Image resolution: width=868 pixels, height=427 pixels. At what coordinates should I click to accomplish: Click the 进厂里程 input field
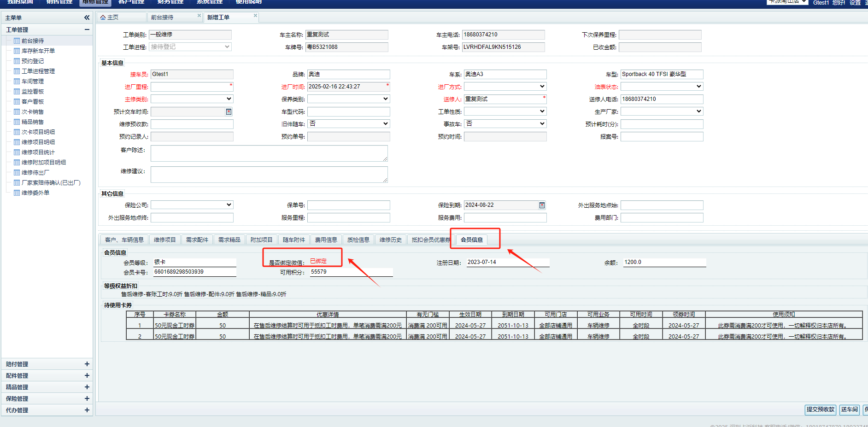click(x=190, y=87)
